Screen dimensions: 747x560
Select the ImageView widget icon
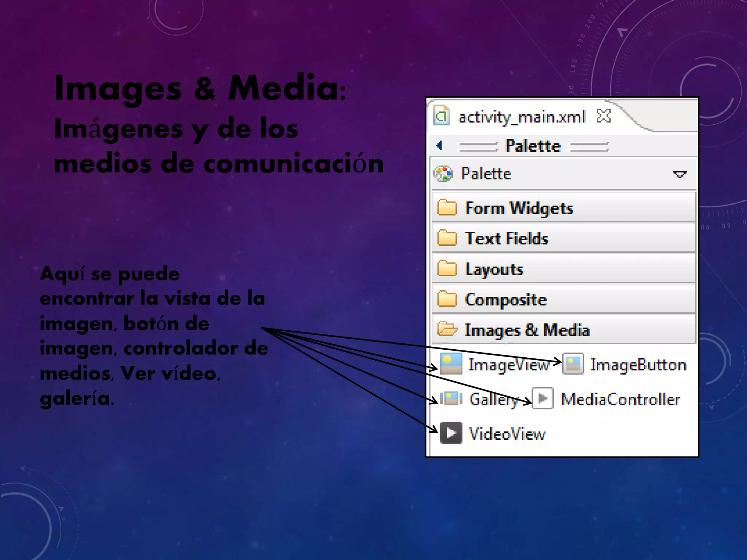tap(451, 363)
